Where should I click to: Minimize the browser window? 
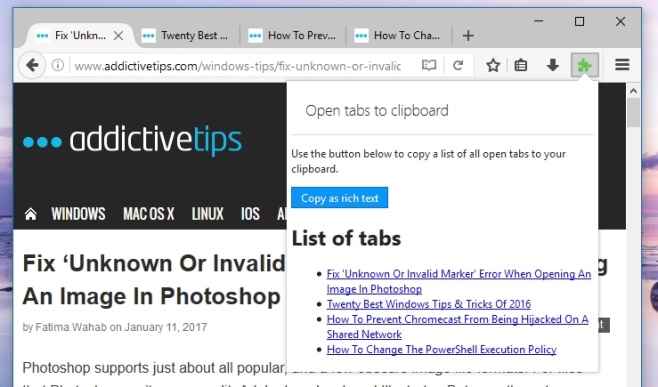[x=539, y=21]
